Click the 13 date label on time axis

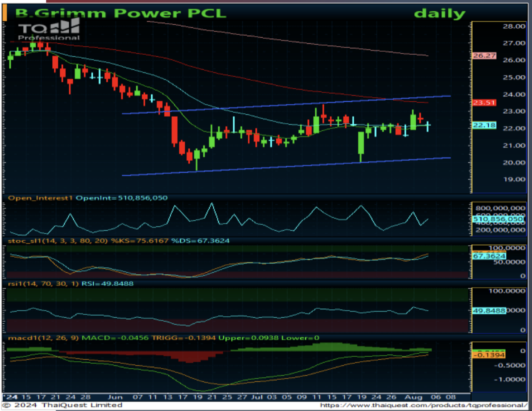[167, 396]
